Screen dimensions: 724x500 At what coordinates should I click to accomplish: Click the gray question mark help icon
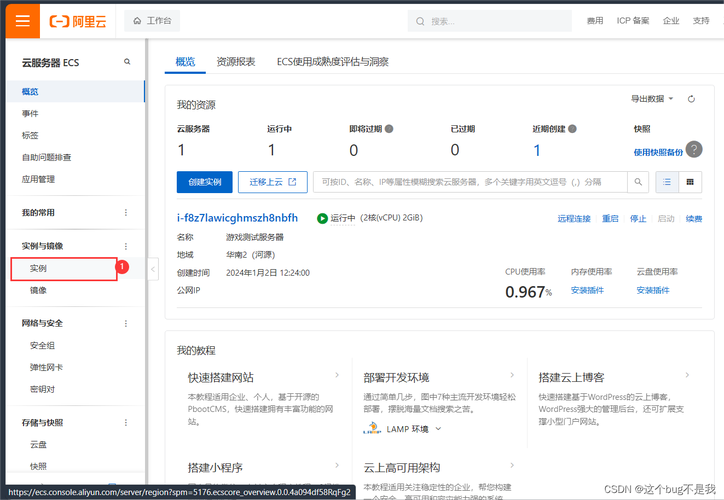point(694,149)
